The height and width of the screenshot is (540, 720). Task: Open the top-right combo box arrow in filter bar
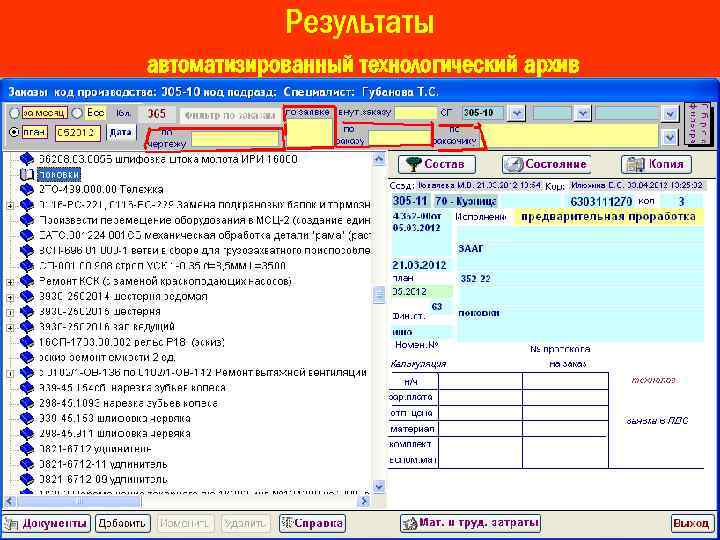(670, 113)
